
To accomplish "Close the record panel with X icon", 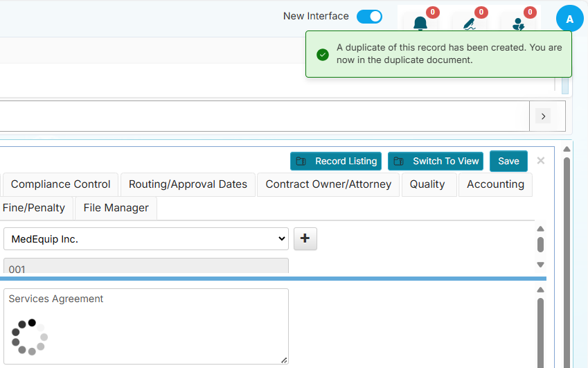I will [x=541, y=161].
